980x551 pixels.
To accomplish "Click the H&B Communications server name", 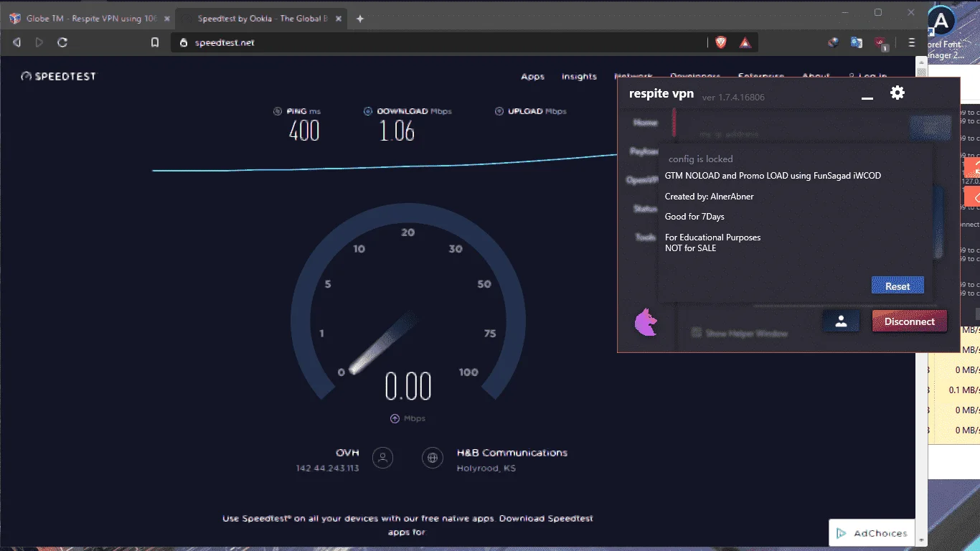I will pos(512,453).
